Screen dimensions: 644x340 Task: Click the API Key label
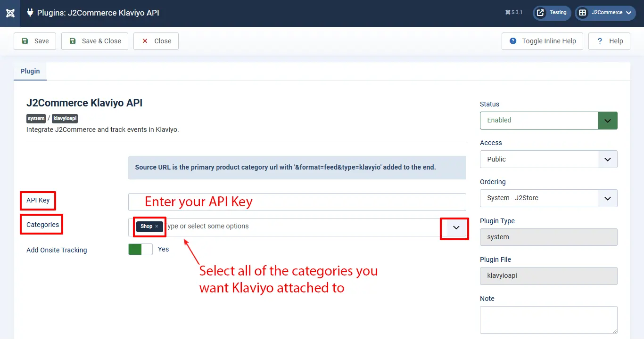[x=38, y=200]
